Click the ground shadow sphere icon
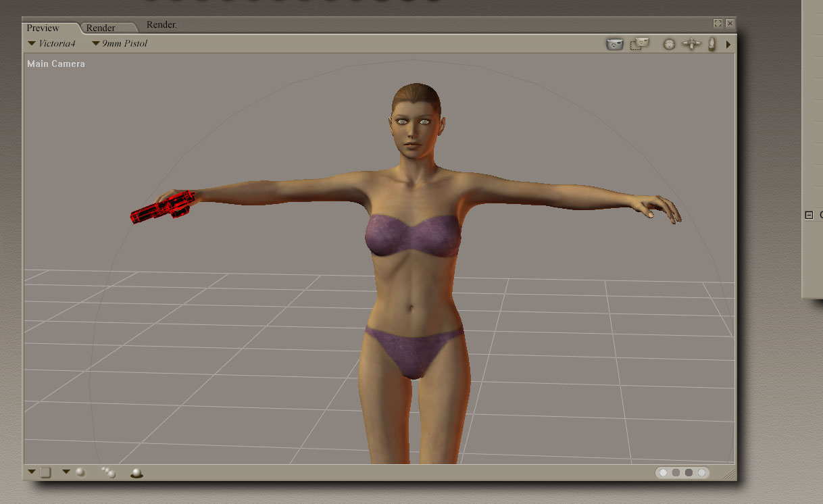Image resolution: width=823 pixels, height=504 pixels. [136, 473]
